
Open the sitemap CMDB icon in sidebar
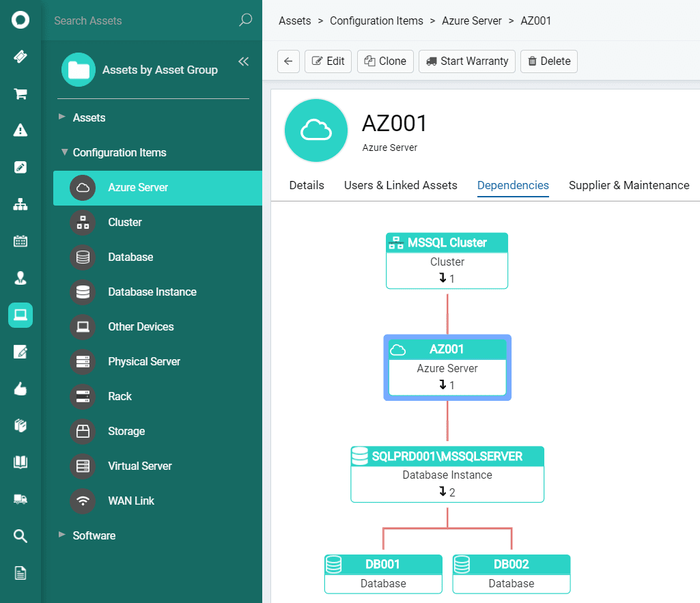pos(20,204)
